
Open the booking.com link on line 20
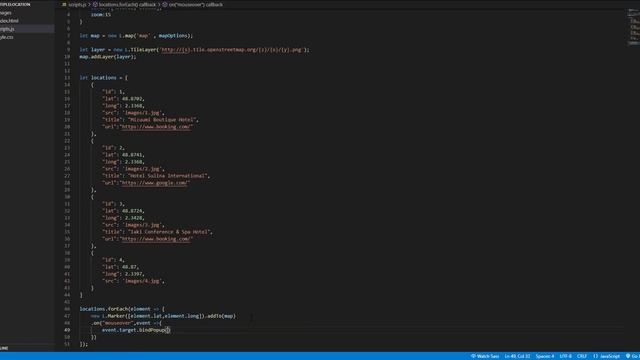click(x=156, y=127)
